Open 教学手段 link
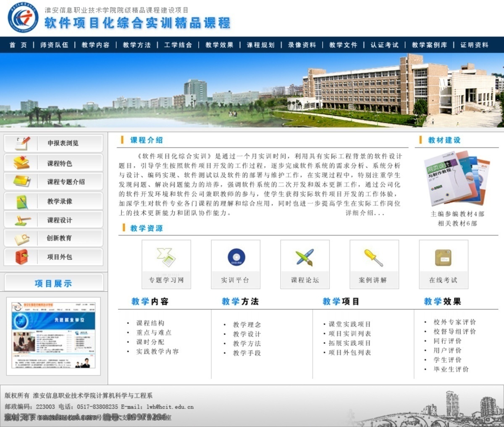The width and height of the screenshot is (504, 427). [247, 353]
